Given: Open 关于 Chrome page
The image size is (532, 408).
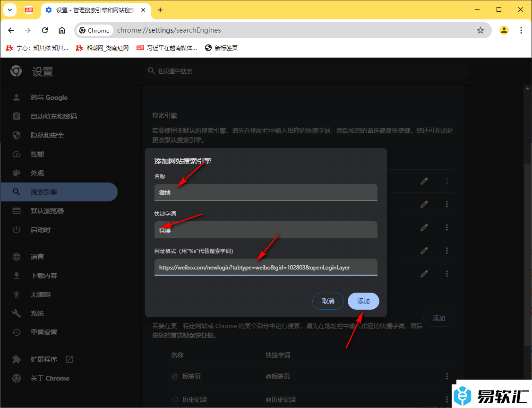Looking at the screenshot, I should (60, 378).
